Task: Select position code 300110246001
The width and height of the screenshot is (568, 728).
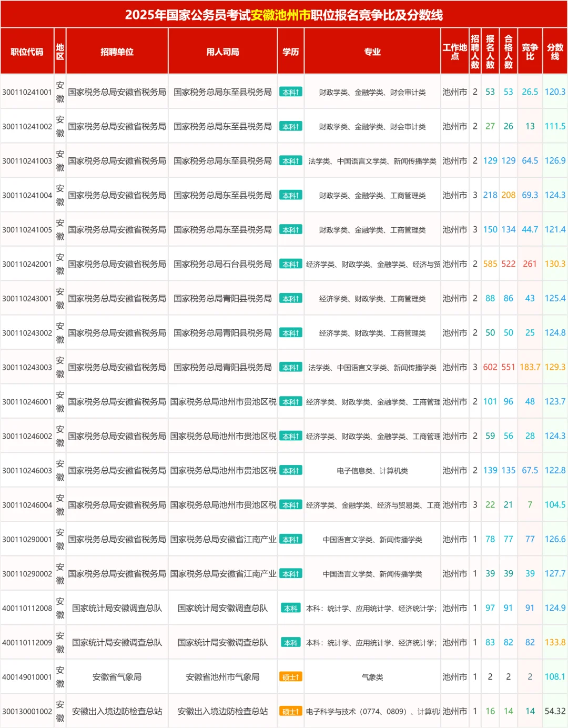Action: [27, 402]
